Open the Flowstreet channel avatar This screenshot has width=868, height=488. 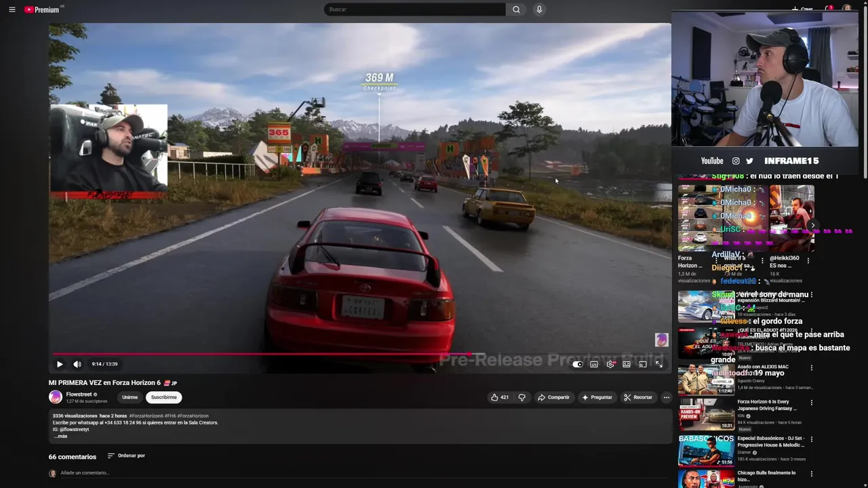[56, 397]
